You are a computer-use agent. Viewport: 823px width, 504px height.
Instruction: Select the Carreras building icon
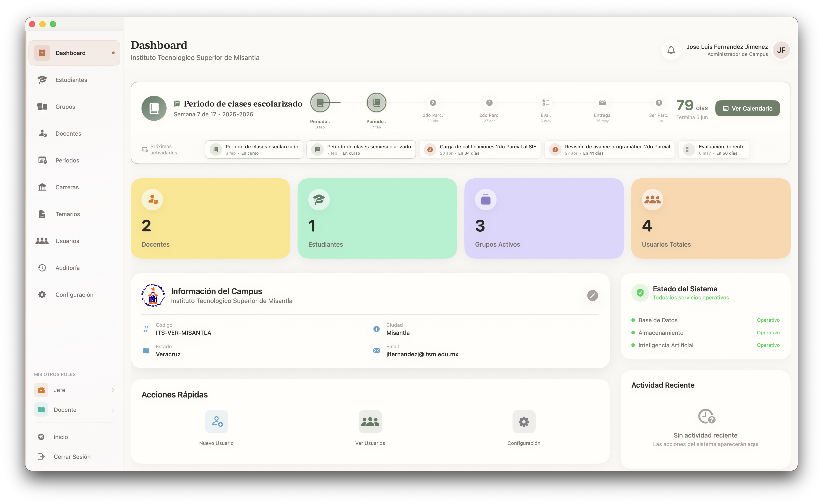pyautogui.click(x=42, y=187)
